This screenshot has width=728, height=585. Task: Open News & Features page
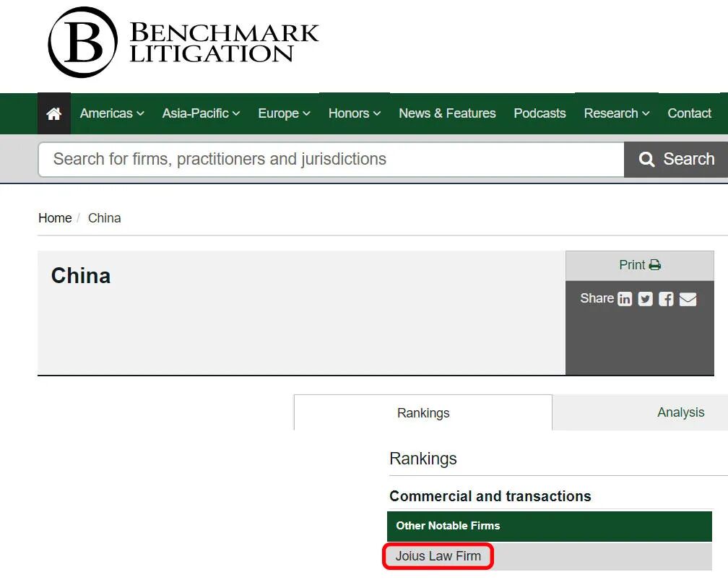tap(447, 113)
